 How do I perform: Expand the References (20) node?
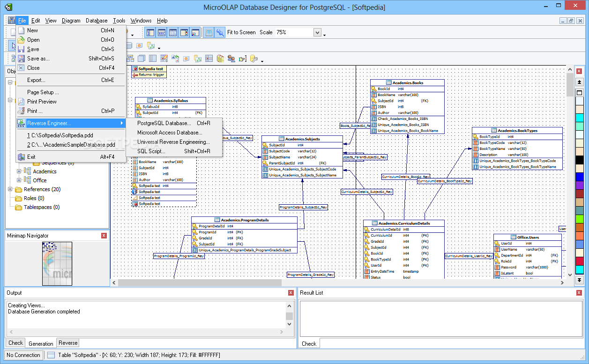point(10,189)
